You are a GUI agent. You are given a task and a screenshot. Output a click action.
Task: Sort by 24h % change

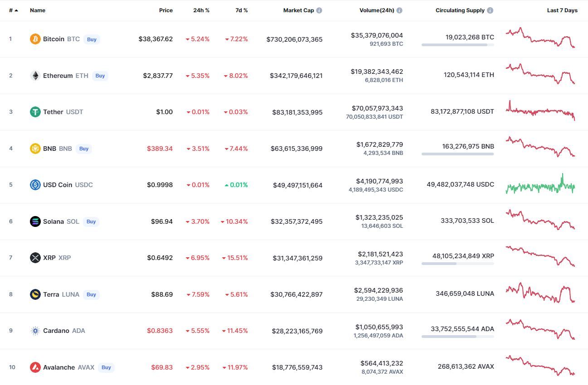(x=201, y=10)
